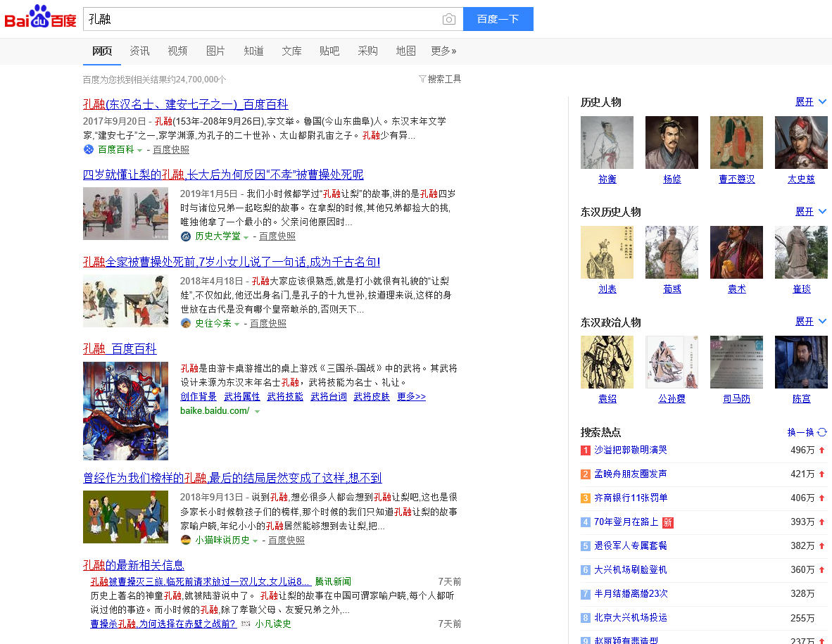Click the 历史大学堂 source avatar icon
Image resolution: width=832 pixels, height=644 pixels.
186,236
